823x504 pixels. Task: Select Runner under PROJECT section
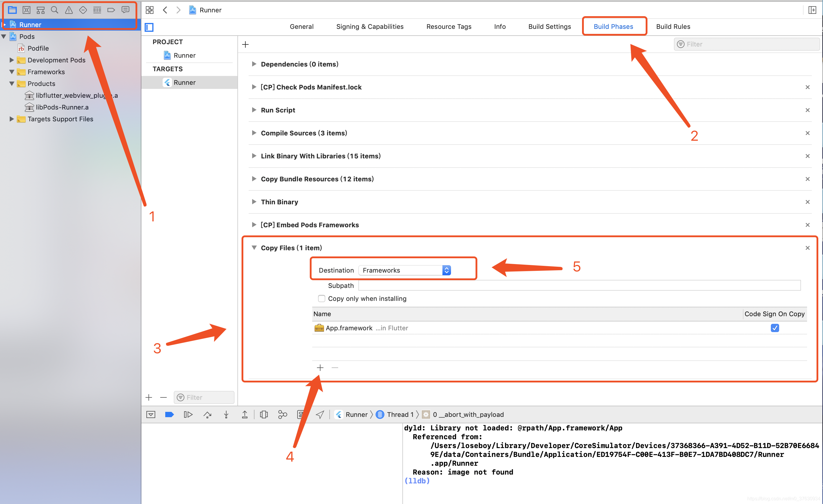tap(184, 55)
